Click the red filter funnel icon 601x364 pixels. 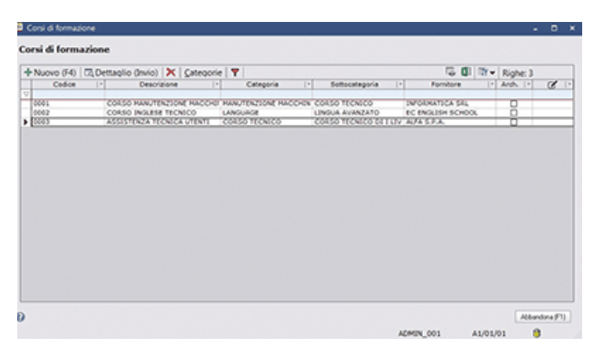point(233,72)
